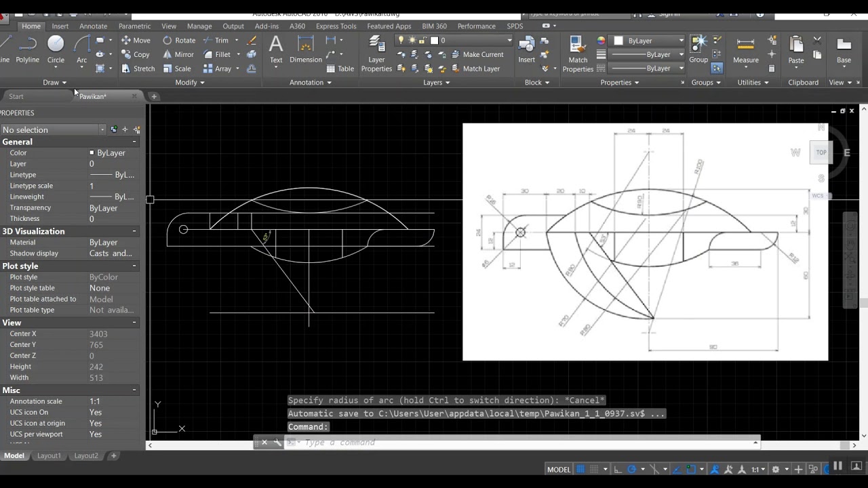Open Layer Properties manager
868x488 pixels.
coord(376,54)
